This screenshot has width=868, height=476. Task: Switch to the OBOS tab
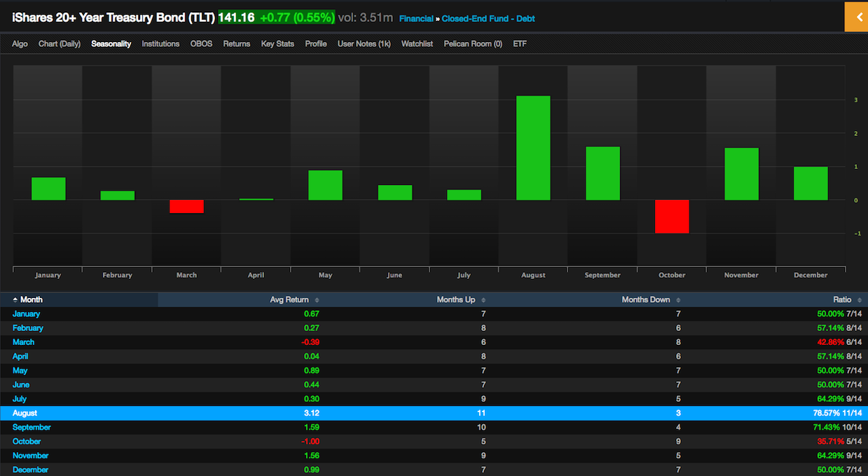coord(201,43)
